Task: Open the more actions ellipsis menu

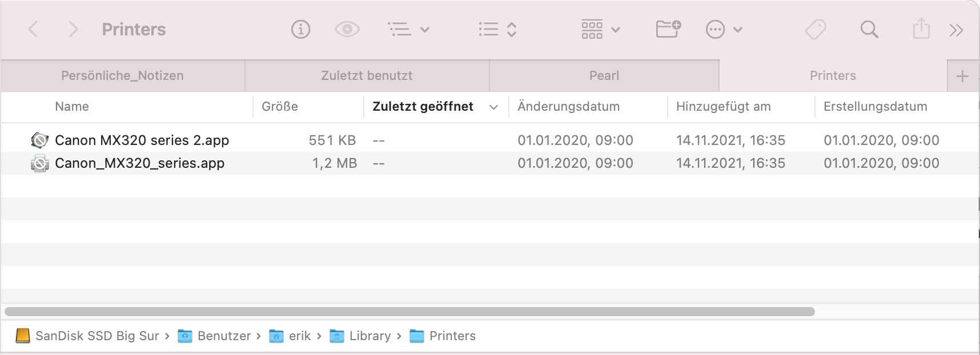Action: (x=724, y=29)
